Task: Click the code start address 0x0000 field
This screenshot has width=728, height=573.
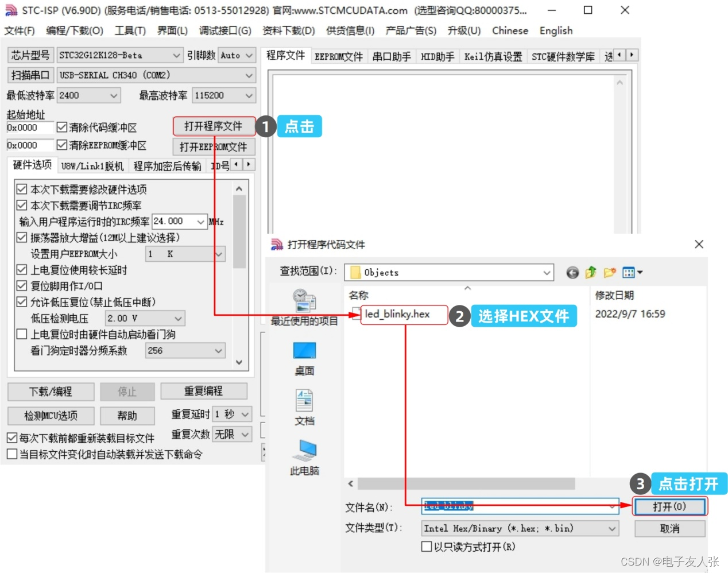Action: coord(30,127)
